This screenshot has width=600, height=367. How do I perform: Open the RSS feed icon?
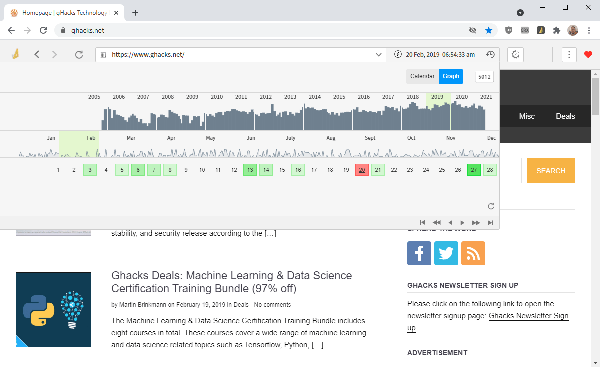(473, 253)
